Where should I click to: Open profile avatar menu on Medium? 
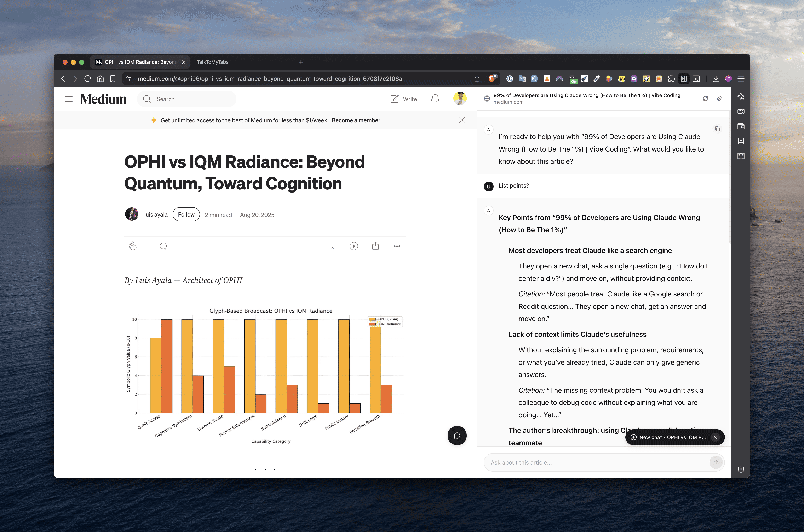[x=460, y=98]
